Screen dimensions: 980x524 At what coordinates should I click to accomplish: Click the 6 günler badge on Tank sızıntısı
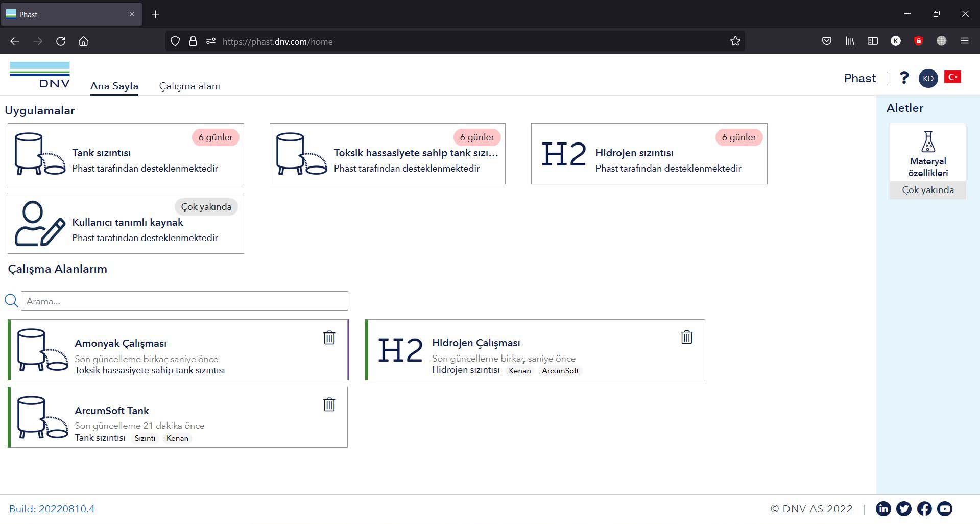click(x=216, y=137)
